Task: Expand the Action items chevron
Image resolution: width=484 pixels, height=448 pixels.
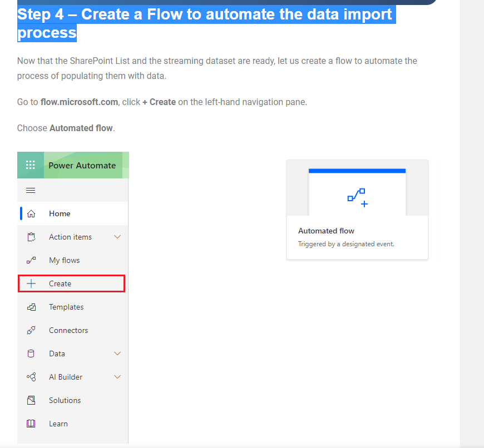Action: click(x=117, y=237)
